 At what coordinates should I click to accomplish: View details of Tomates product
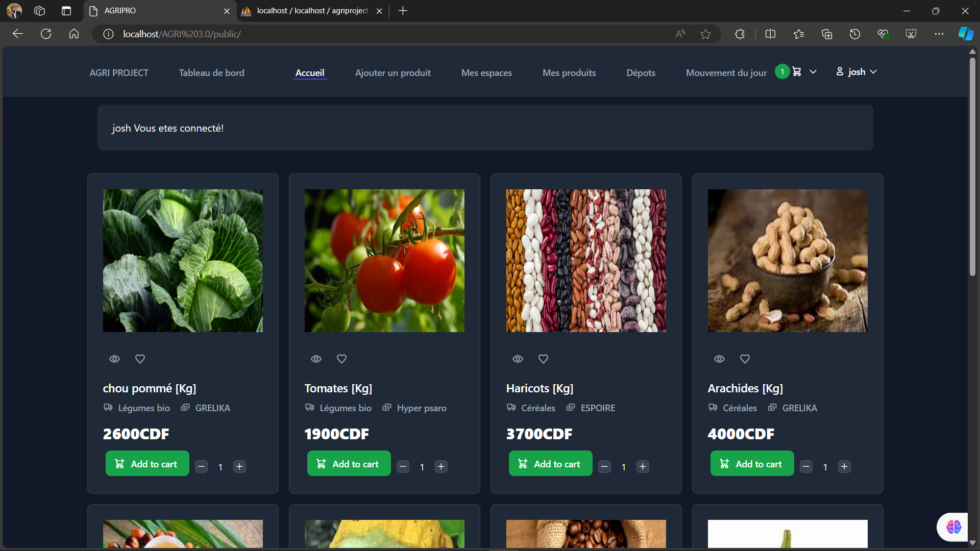[x=316, y=359]
